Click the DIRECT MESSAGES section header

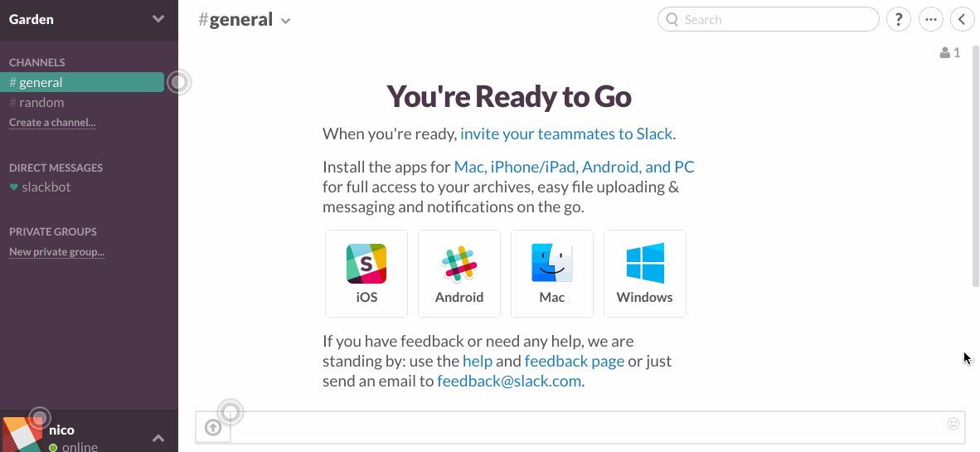(56, 168)
